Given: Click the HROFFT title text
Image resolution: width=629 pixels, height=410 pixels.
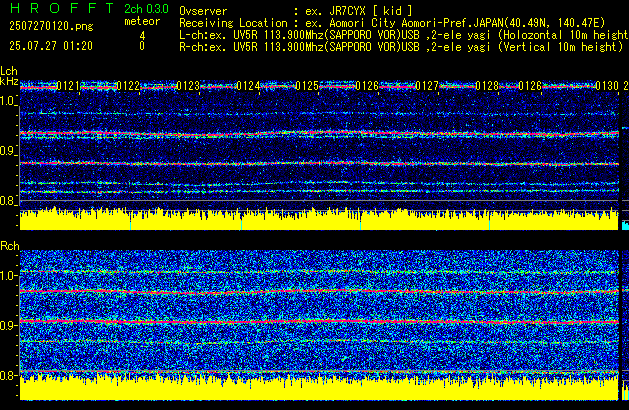Looking at the screenshot, I should 62,8.
